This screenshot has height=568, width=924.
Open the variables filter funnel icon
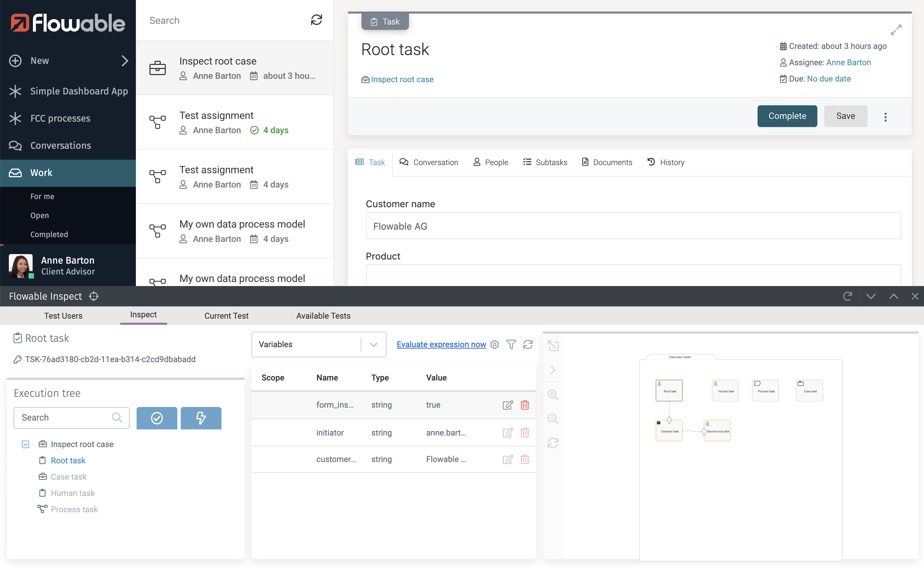tap(511, 344)
